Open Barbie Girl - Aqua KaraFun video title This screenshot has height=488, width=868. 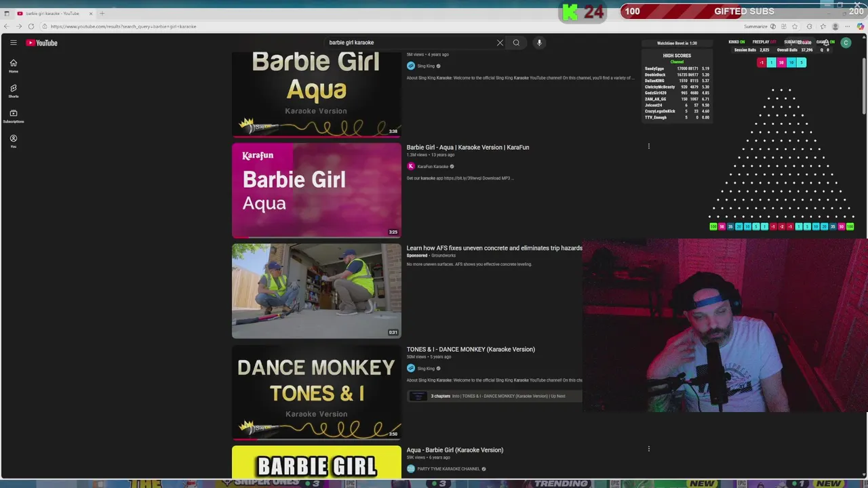click(467, 147)
